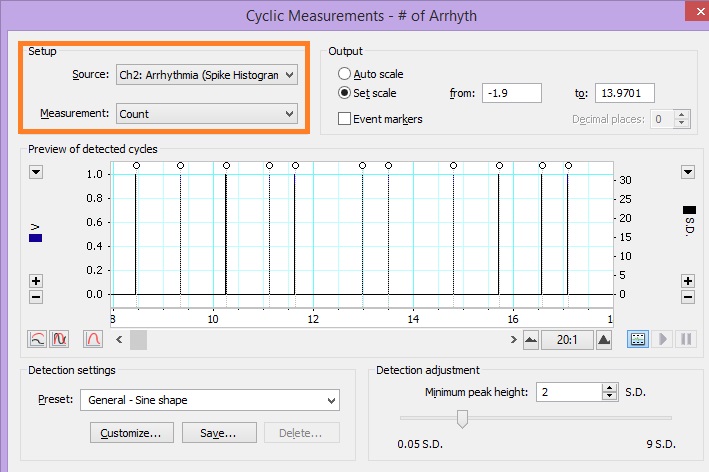
Task: Click the right S.D. axis minus button
Action: [688, 296]
